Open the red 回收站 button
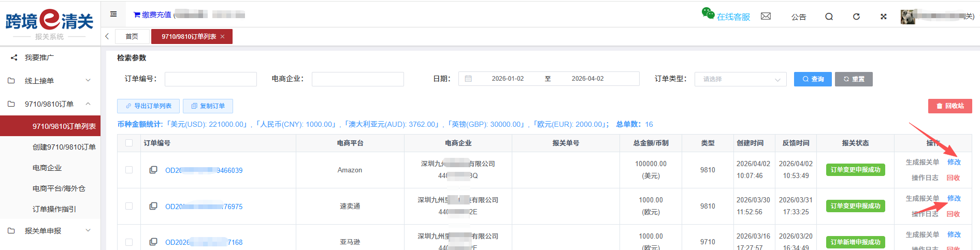Screen dimensions: 980x250 click(949, 106)
